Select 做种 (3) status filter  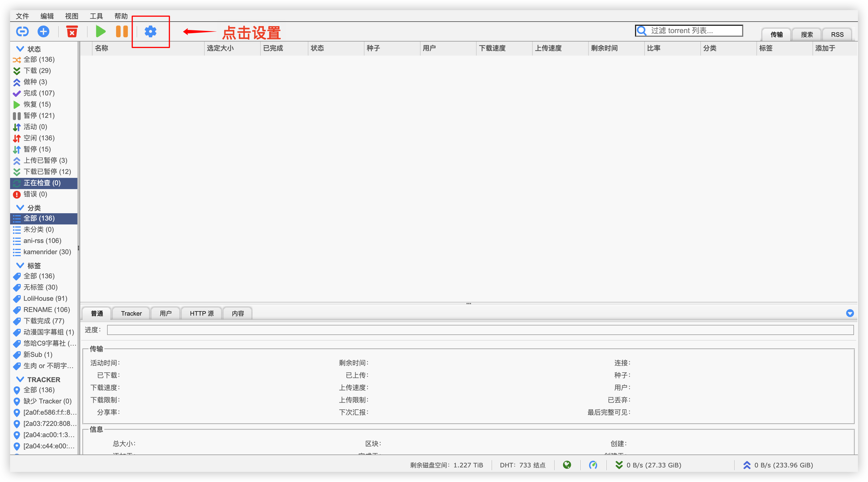tap(44, 82)
